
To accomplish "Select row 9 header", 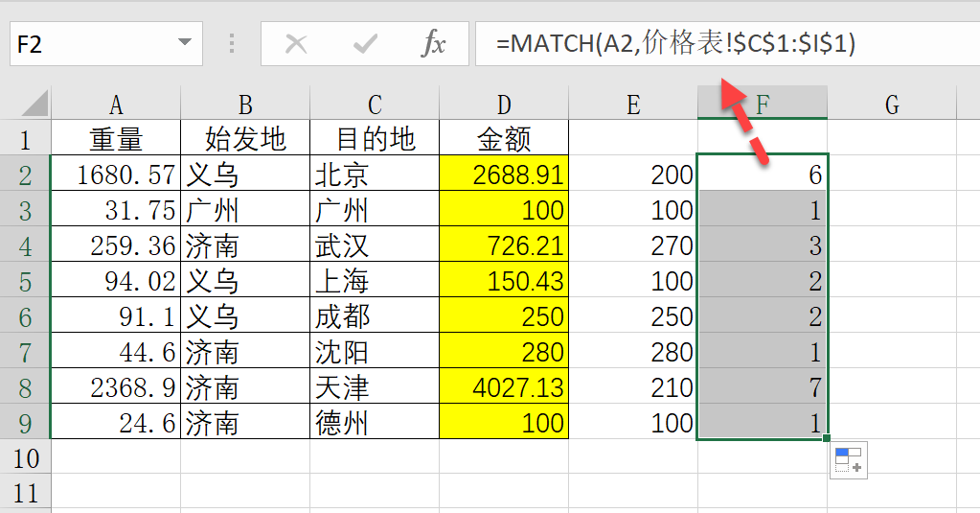I will [25, 422].
